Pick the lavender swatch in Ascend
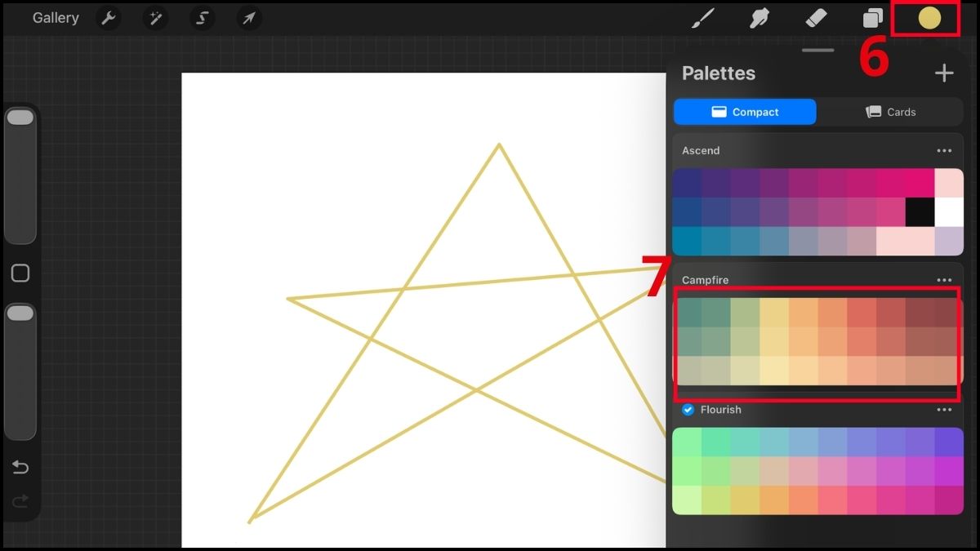This screenshot has height=551, width=980. (x=949, y=241)
